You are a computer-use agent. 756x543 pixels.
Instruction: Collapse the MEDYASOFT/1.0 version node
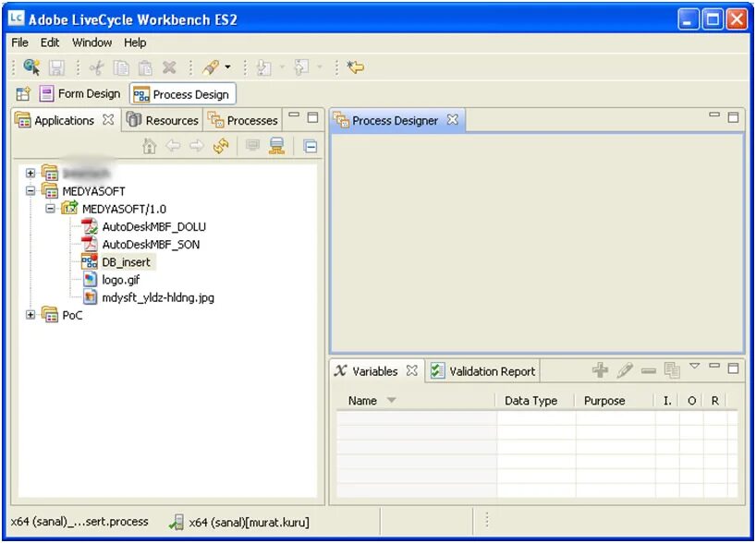click(x=50, y=209)
